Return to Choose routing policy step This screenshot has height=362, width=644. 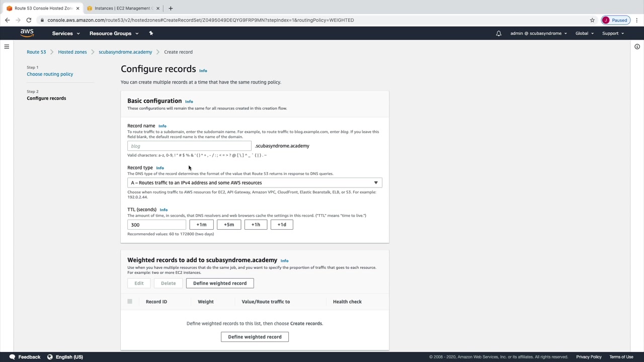click(50, 74)
